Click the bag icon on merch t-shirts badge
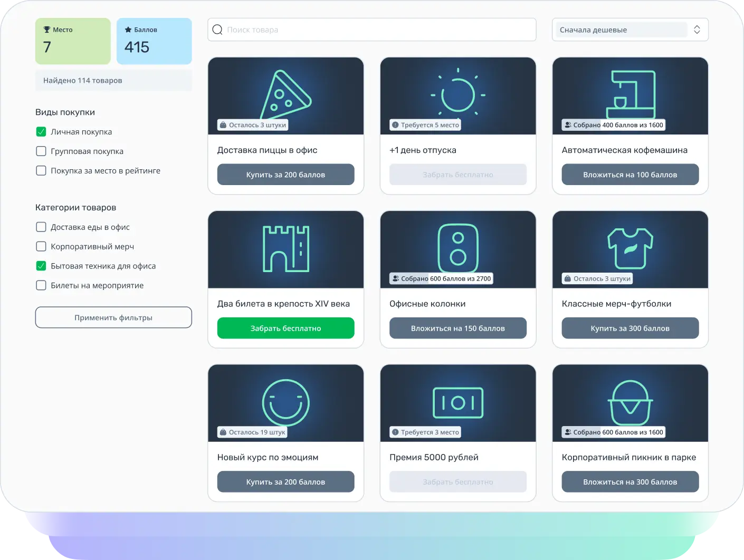 click(x=568, y=278)
